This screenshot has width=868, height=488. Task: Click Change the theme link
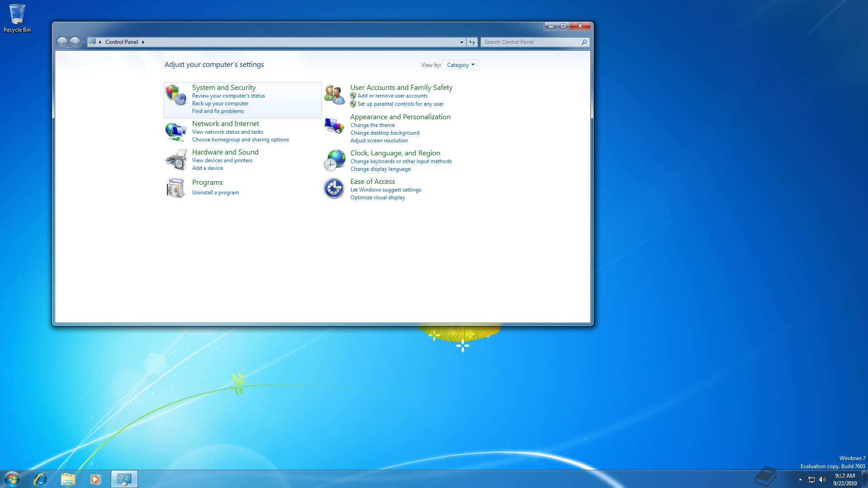pos(373,125)
